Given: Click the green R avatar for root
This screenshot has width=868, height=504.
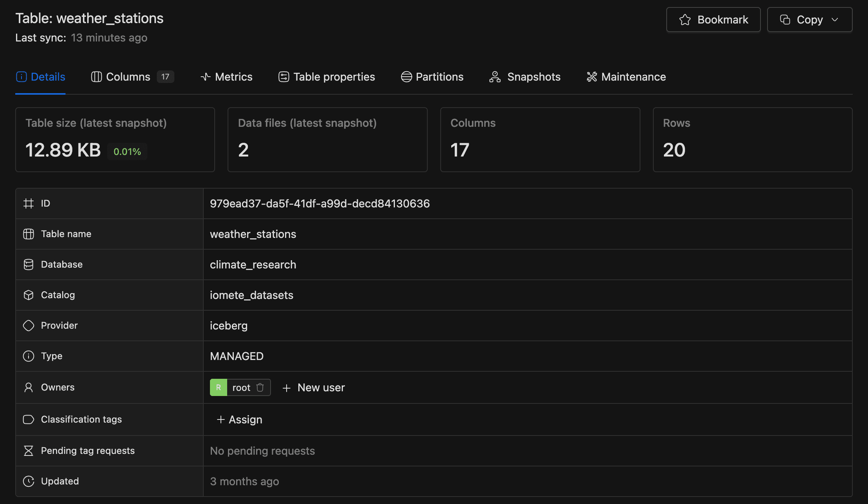Looking at the screenshot, I should click(219, 387).
